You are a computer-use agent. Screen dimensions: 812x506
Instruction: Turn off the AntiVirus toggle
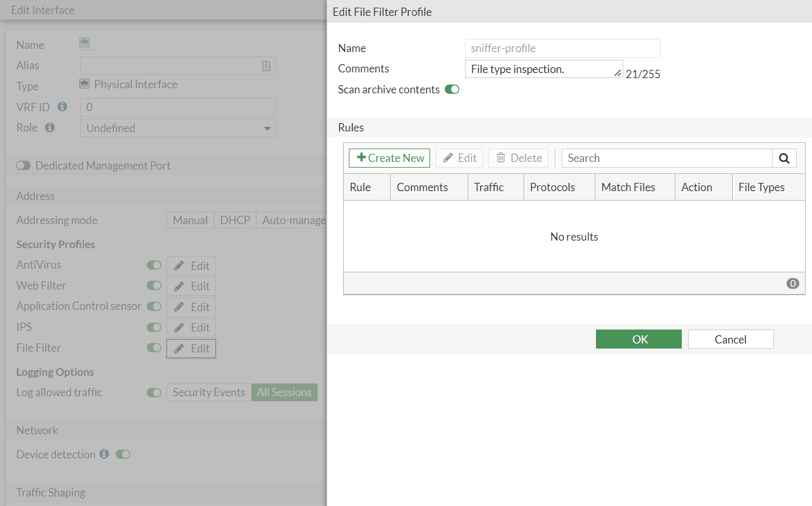coord(154,265)
